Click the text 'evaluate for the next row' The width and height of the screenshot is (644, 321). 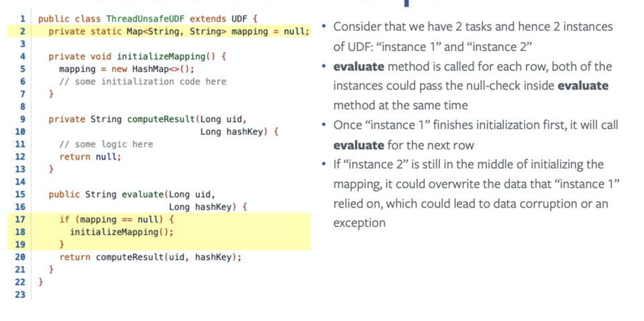click(404, 144)
